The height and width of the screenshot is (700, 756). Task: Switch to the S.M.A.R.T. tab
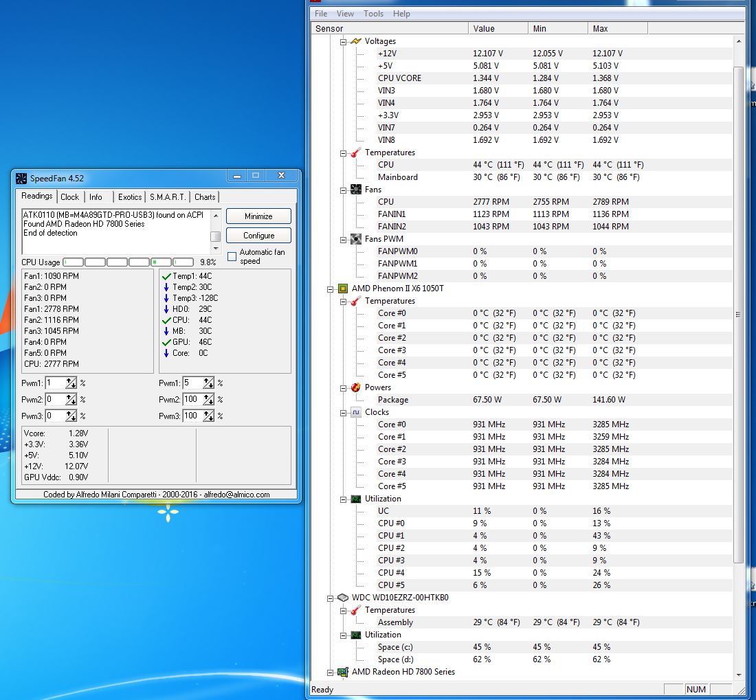pos(168,197)
